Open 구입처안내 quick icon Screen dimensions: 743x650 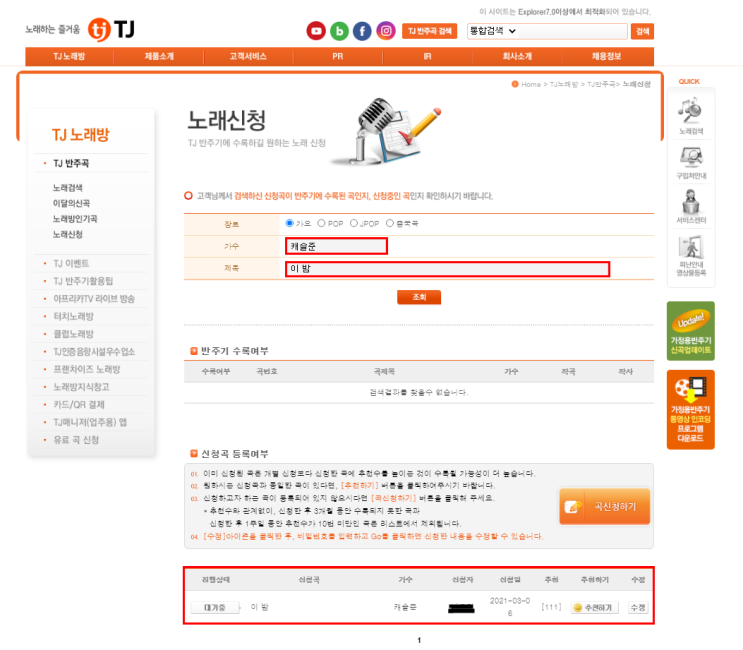(x=691, y=162)
